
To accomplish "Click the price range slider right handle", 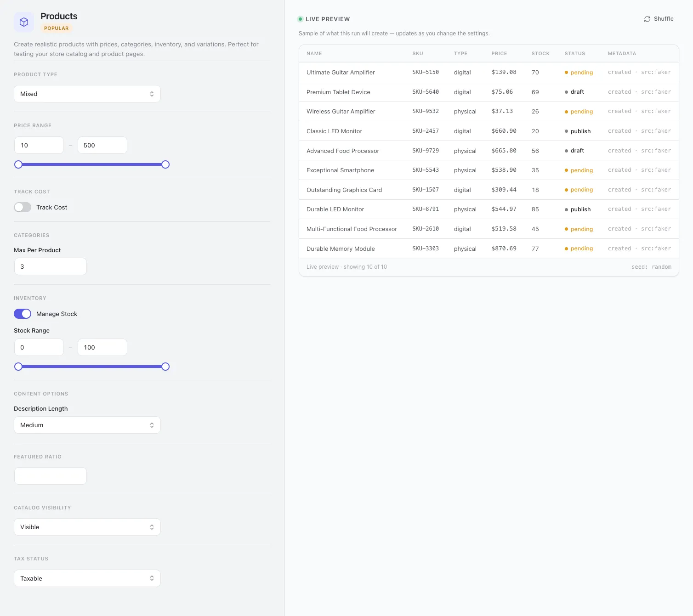I will [165, 164].
